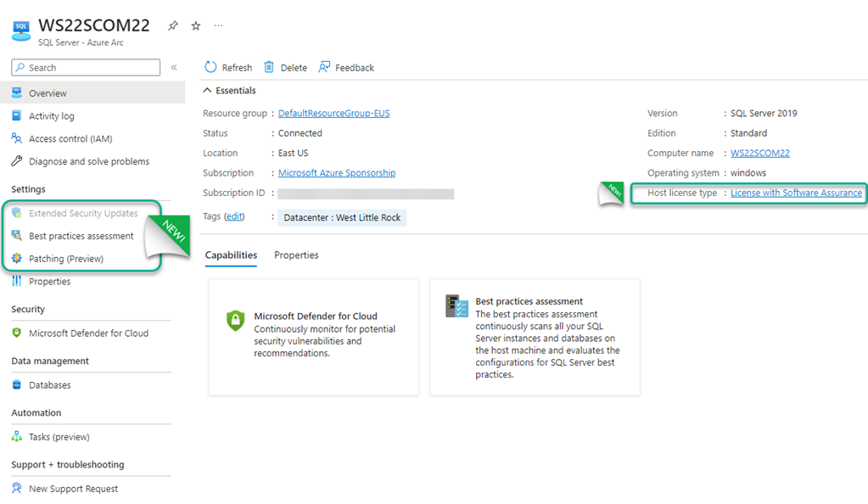Open Microsoft Azure Sponsorship subscription link
The image size is (868, 504).
coord(336,173)
